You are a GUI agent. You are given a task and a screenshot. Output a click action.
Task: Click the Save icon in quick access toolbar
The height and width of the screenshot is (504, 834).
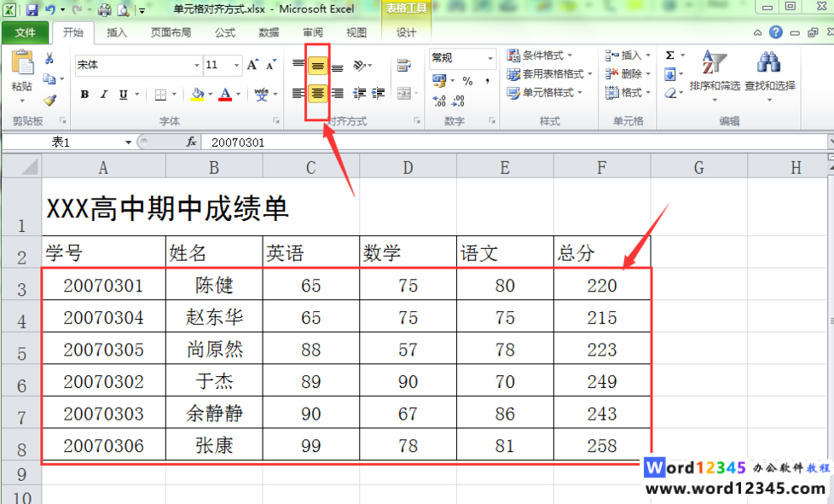32,9
